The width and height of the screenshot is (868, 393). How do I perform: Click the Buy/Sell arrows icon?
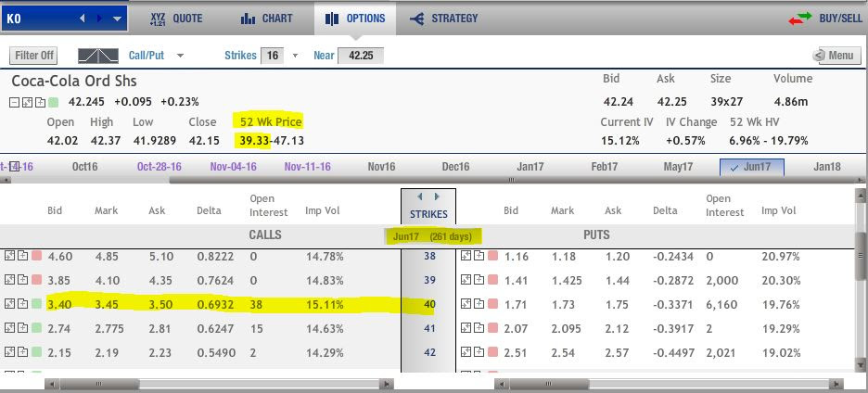[800, 19]
